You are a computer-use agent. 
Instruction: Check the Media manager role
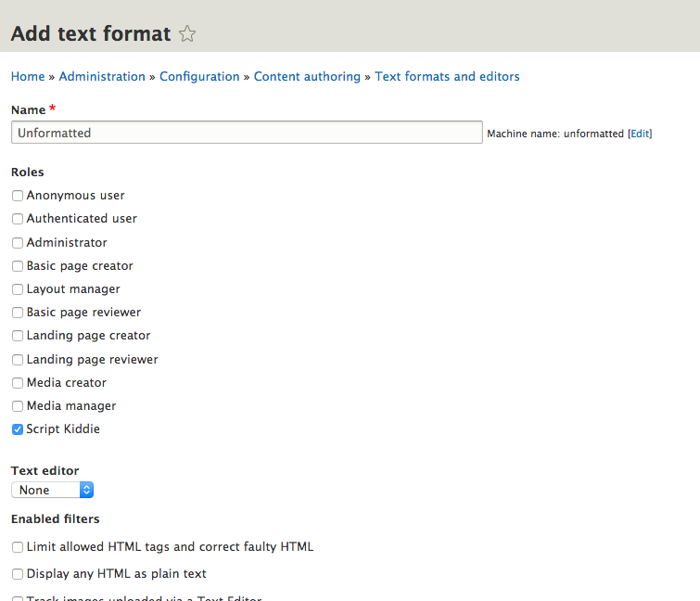click(18, 406)
